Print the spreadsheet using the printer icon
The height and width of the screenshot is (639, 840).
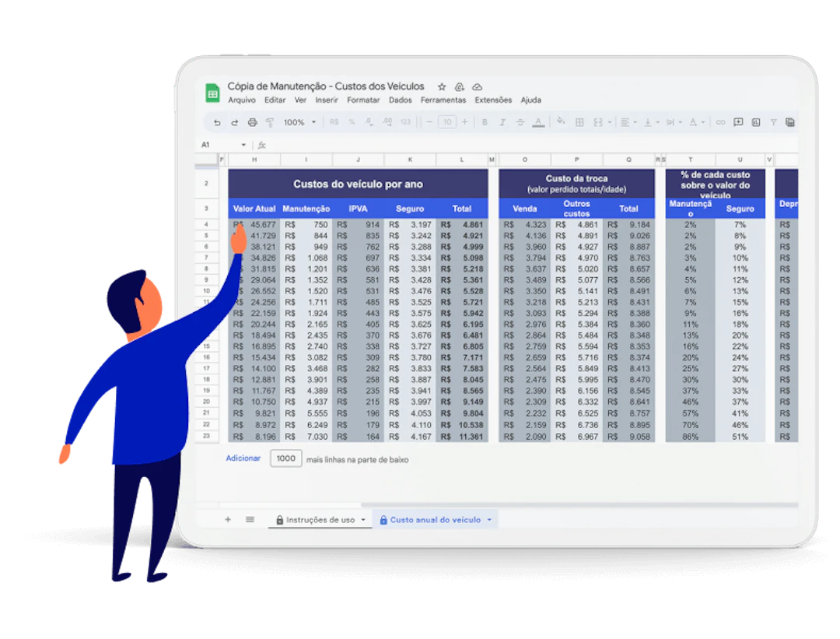click(x=252, y=122)
